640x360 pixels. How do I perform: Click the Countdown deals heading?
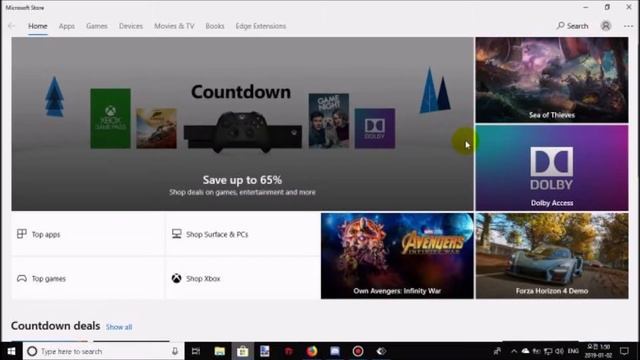pyautogui.click(x=56, y=326)
